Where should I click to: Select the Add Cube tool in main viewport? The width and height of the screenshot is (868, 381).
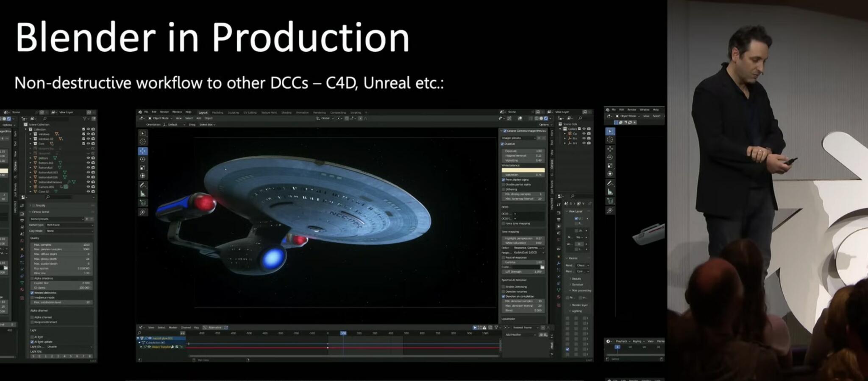point(143,203)
